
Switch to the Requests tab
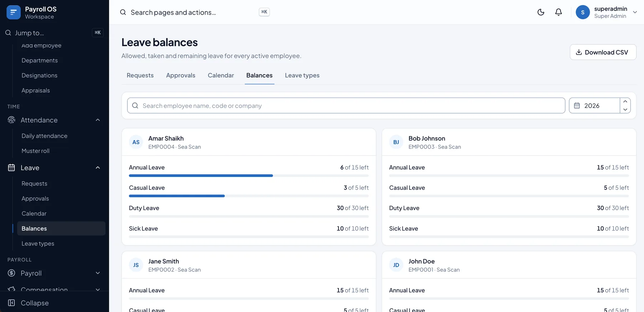pyautogui.click(x=140, y=75)
